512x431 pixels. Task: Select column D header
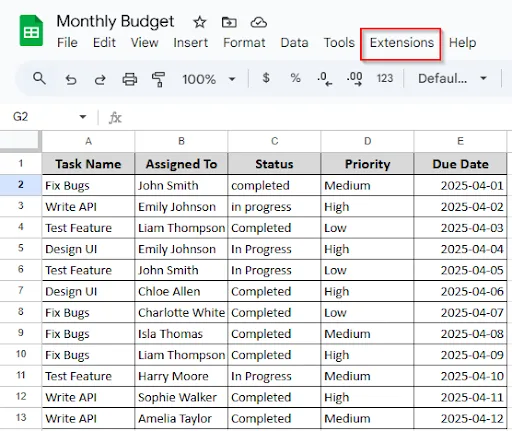(x=367, y=141)
